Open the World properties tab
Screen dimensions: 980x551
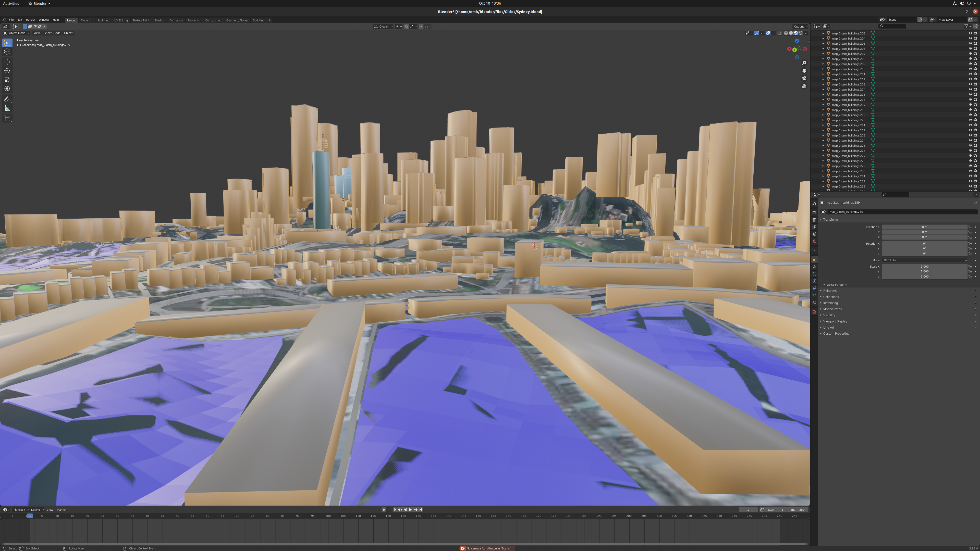pyautogui.click(x=814, y=242)
